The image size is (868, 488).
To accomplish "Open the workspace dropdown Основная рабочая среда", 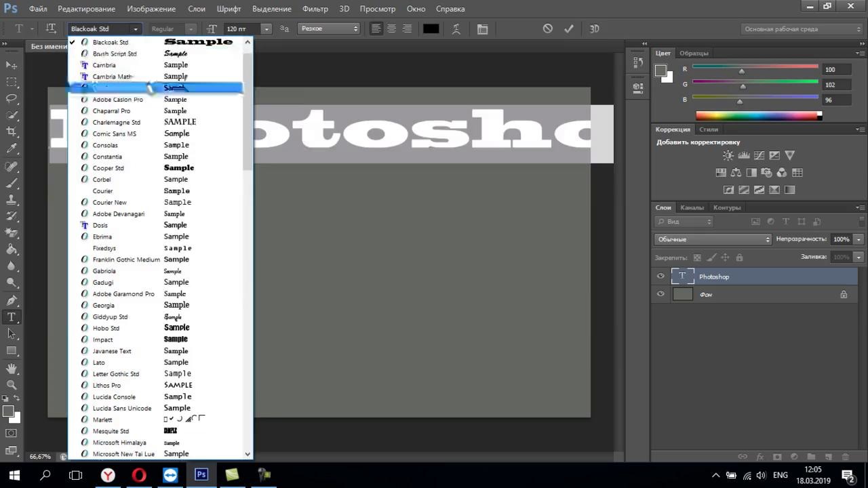I will tap(802, 28).
